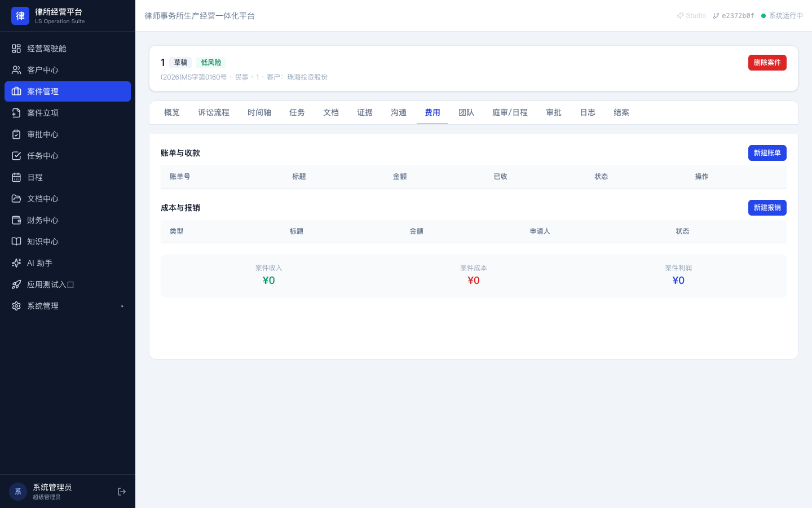
Task: Open the 团队 tab
Action: (x=466, y=112)
